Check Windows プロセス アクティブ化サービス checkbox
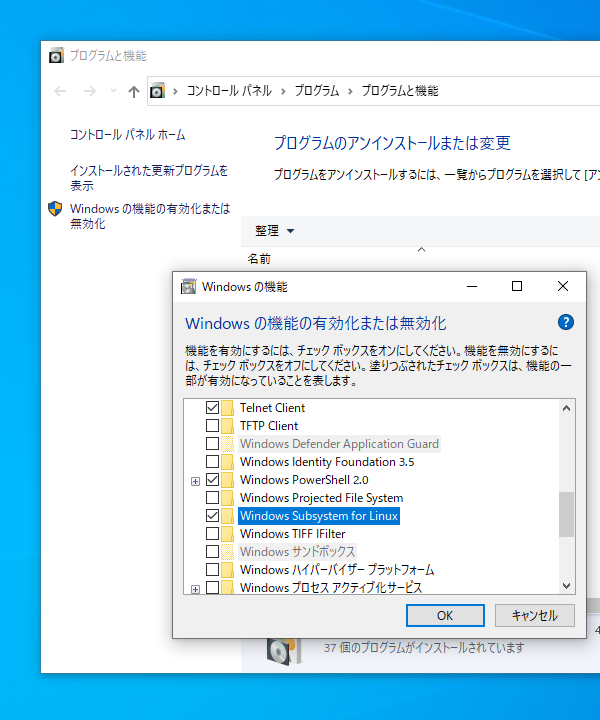Image resolution: width=600 pixels, height=720 pixels. (212, 587)
